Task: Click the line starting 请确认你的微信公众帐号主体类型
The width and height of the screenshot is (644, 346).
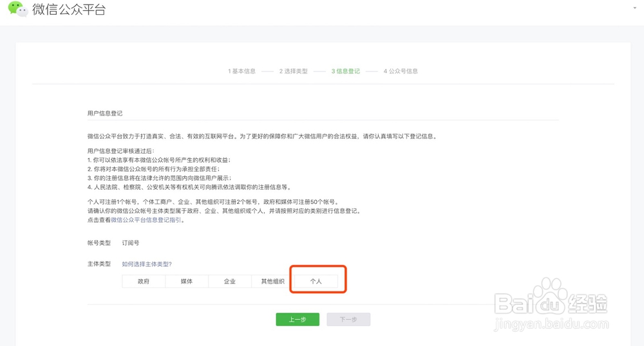Action: click(224, 211)
